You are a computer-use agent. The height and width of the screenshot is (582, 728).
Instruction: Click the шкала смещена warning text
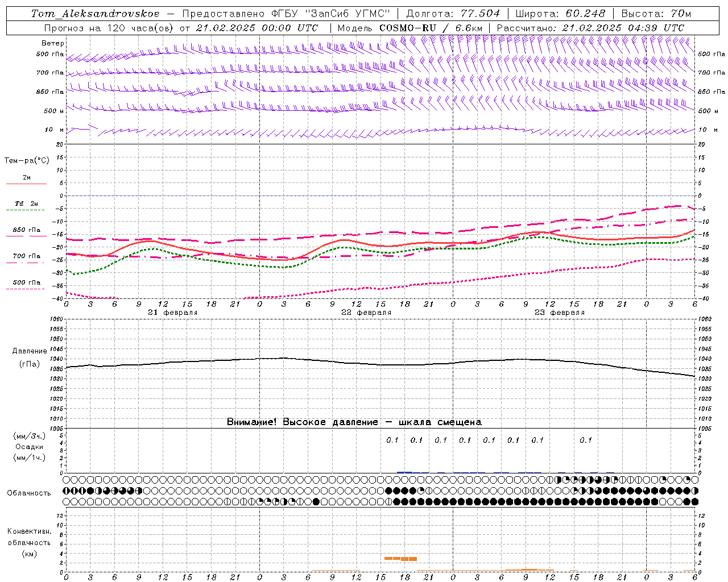pos(440,422)
